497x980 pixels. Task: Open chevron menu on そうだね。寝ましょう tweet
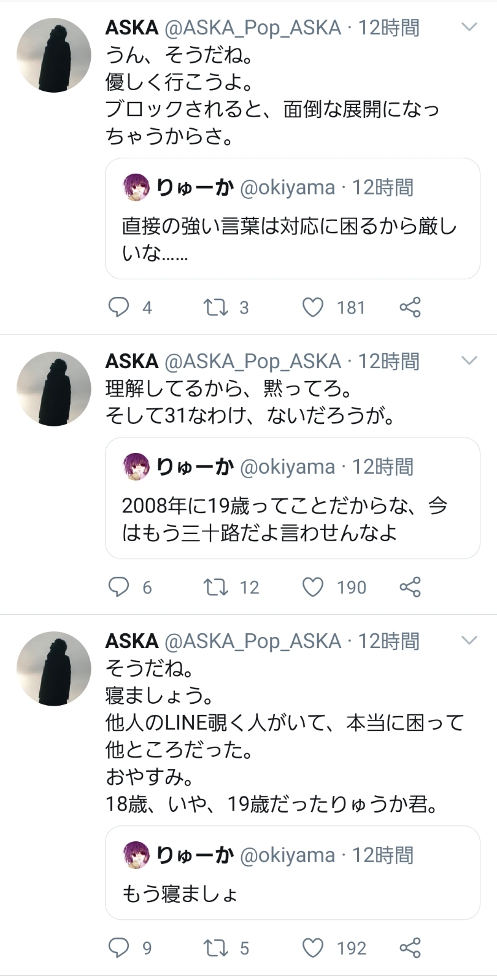pos(469,641)
